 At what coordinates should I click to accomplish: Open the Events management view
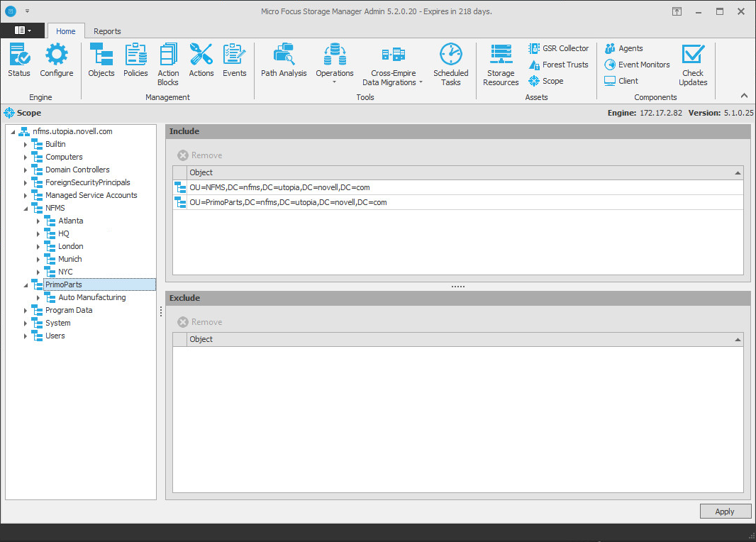[234, 60]
